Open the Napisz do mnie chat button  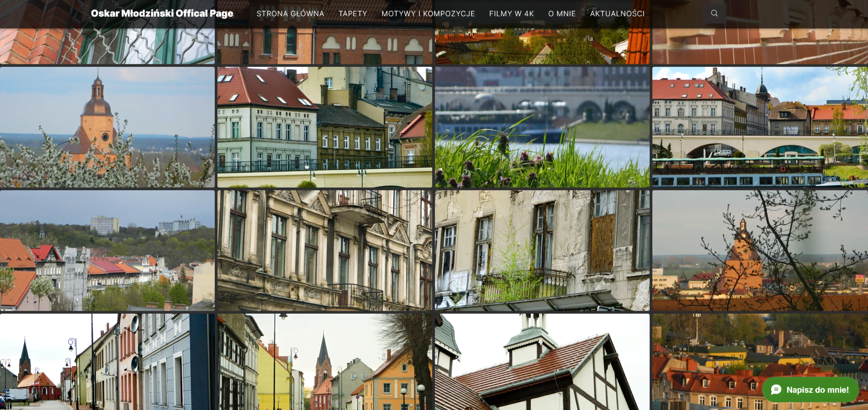[x=811, y=390]
